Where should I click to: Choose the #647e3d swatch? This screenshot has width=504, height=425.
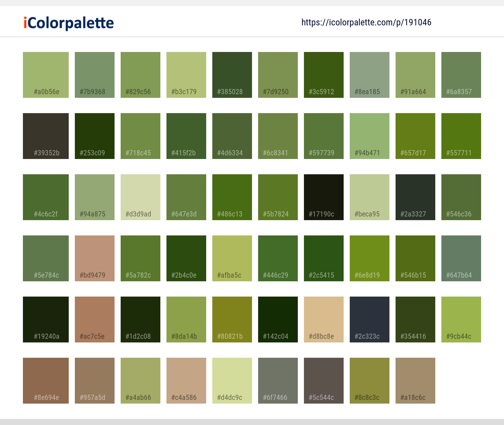click(x=186, y=197)
